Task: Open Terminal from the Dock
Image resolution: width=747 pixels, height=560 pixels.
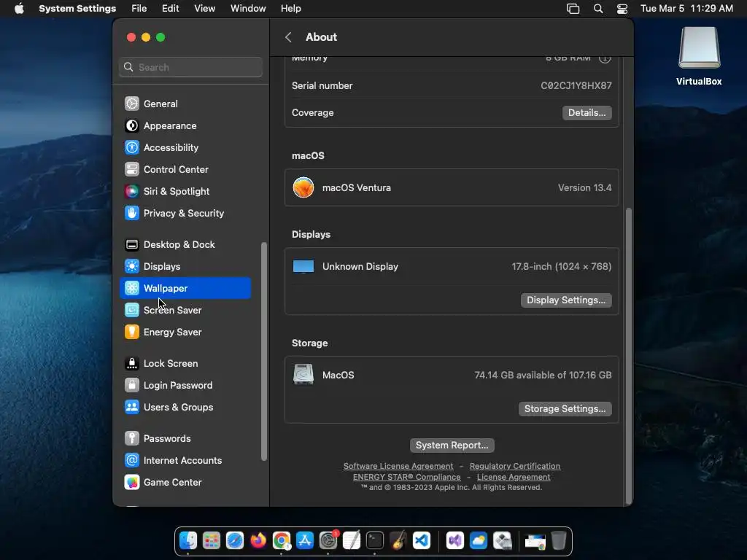Action: (375, 540)
